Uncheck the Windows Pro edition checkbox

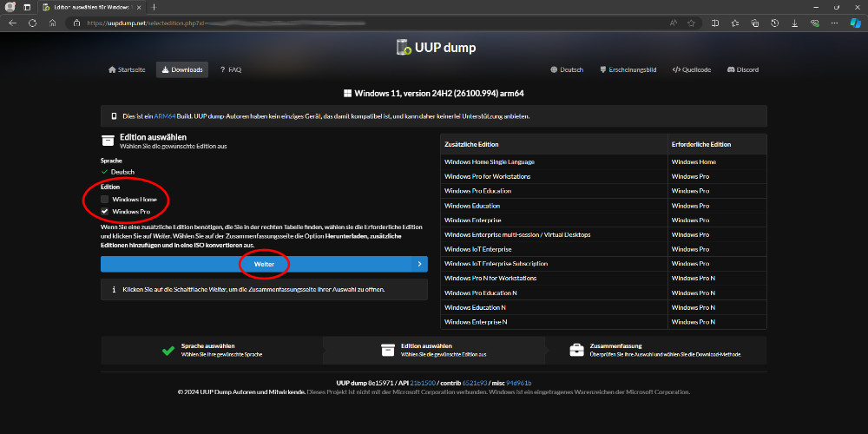(105, 212)
